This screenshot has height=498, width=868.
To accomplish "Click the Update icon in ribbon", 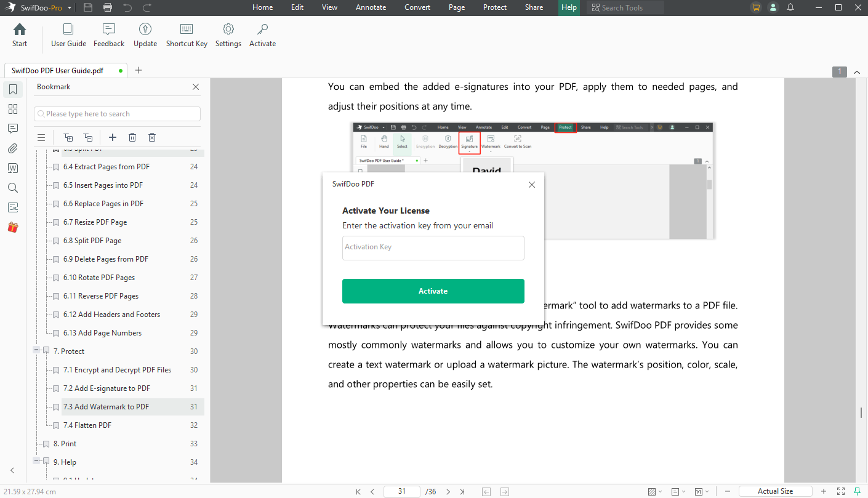I will [145, 35].
